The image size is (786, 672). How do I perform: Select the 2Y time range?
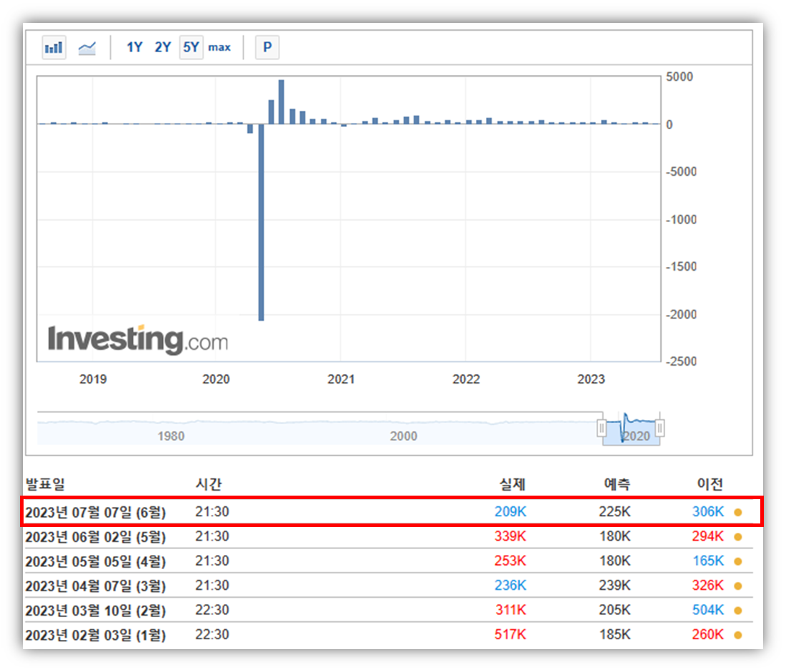[x=163, y=48]
